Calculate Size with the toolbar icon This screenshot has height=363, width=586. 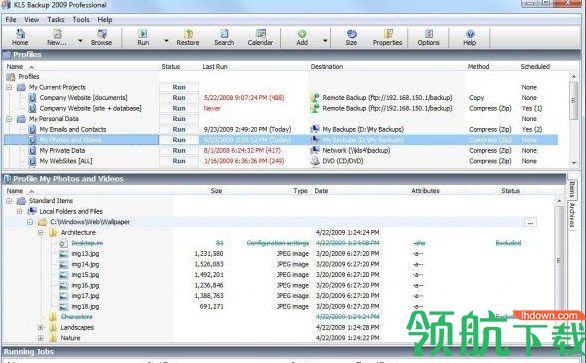pos(351,38)
